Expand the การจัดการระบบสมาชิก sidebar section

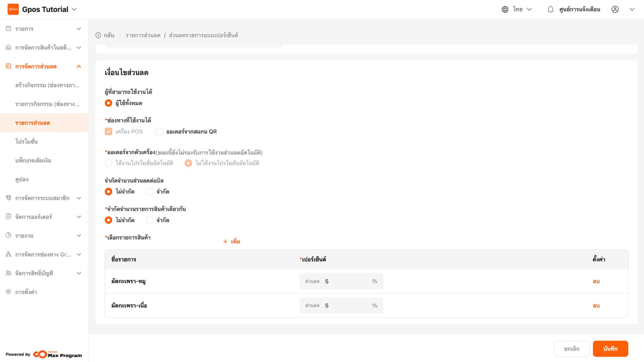tap(79, 198)
